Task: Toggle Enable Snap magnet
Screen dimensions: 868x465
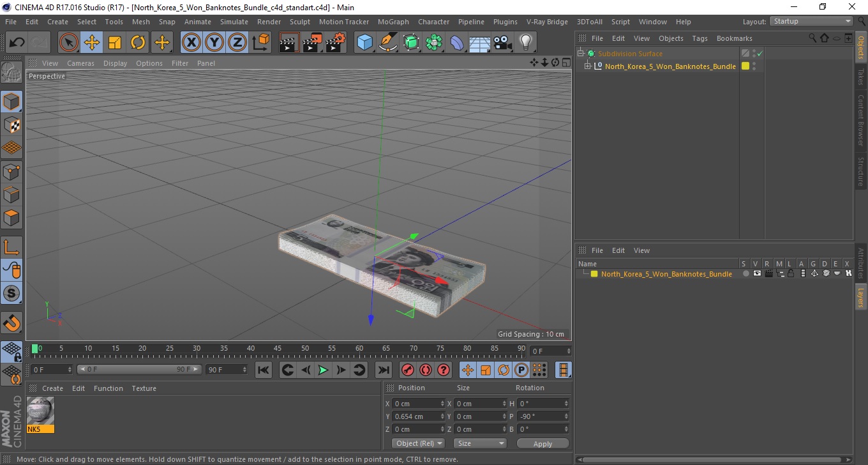Action: tap(11, 323)
